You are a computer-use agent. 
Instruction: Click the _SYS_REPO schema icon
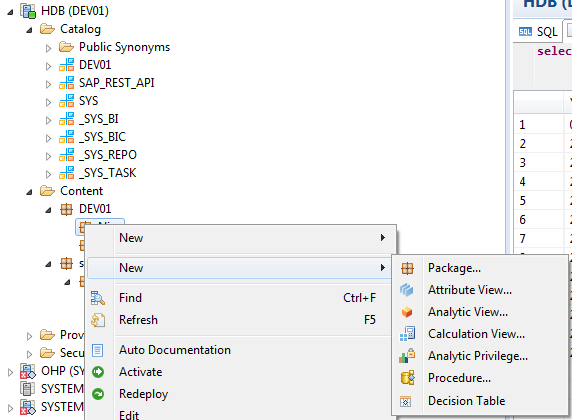pyautogui.click(x=66, y=155)
